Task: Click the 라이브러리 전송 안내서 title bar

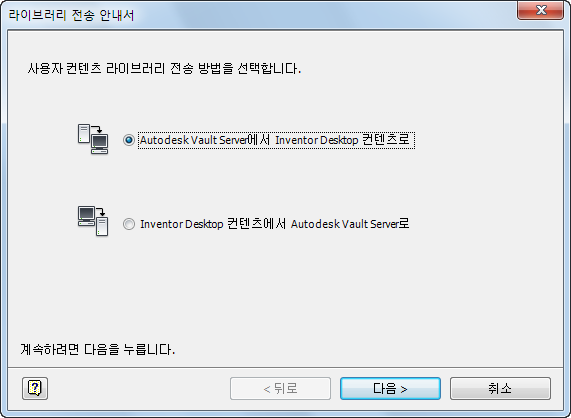Action: point(255,15)
